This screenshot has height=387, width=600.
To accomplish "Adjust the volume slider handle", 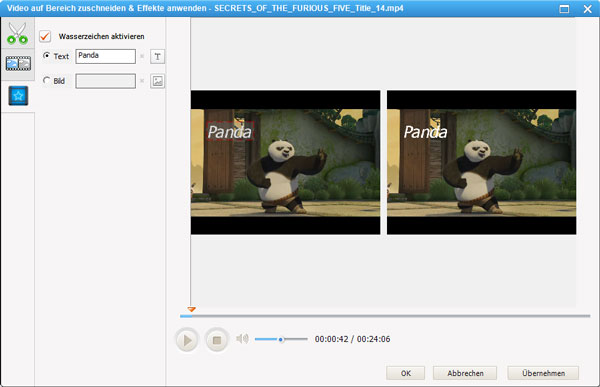I will click(281, 340).
